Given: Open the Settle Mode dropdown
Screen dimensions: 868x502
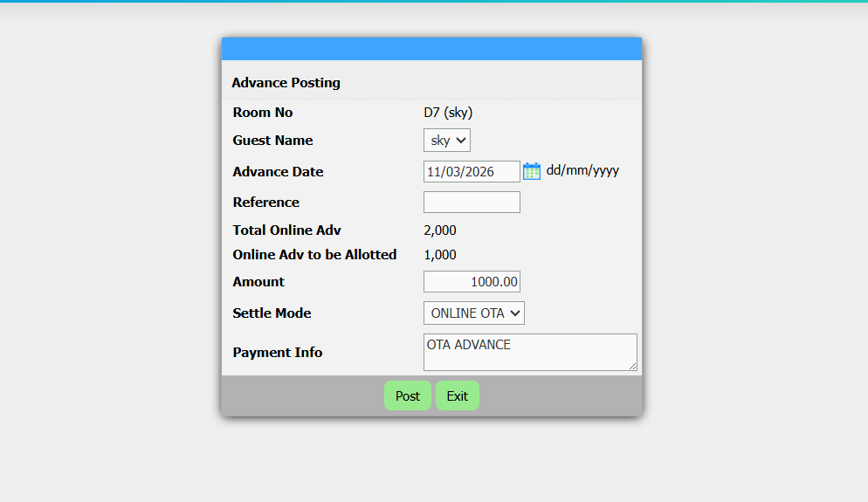Looking at the screenshot, I should click(474, 313).
